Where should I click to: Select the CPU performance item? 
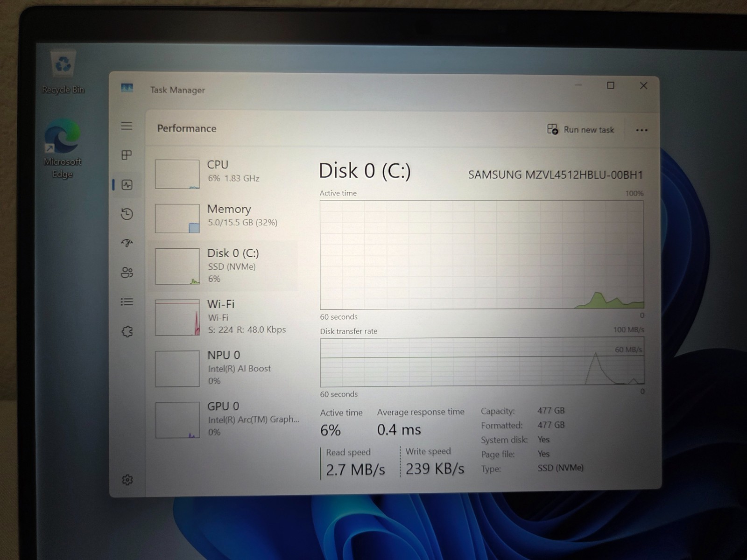[x=223, y=174]
